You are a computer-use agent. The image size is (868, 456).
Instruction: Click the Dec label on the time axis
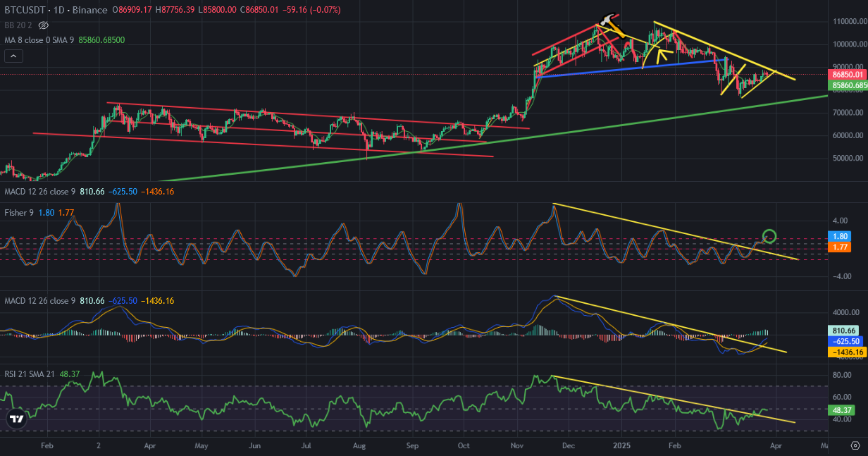click(x=569, y=446)
